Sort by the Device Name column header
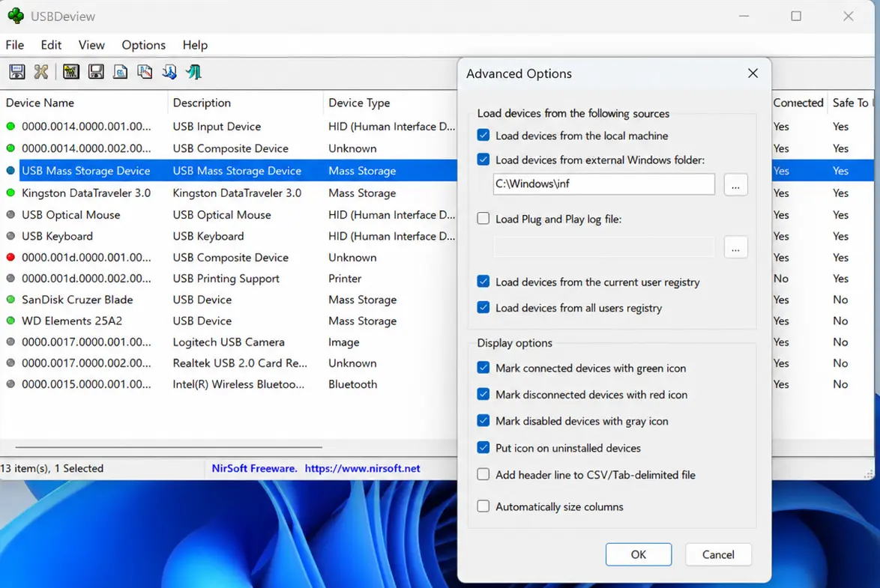880x588 pixels. [x=84, y=103]
